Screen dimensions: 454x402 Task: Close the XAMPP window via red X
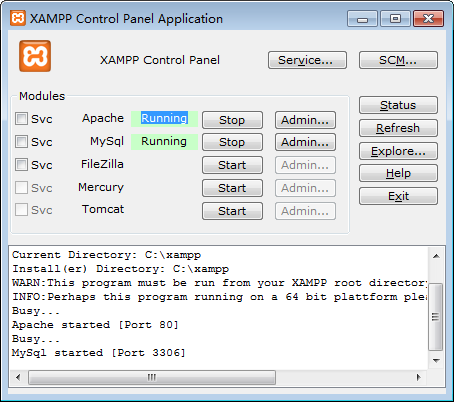[428, 18]
